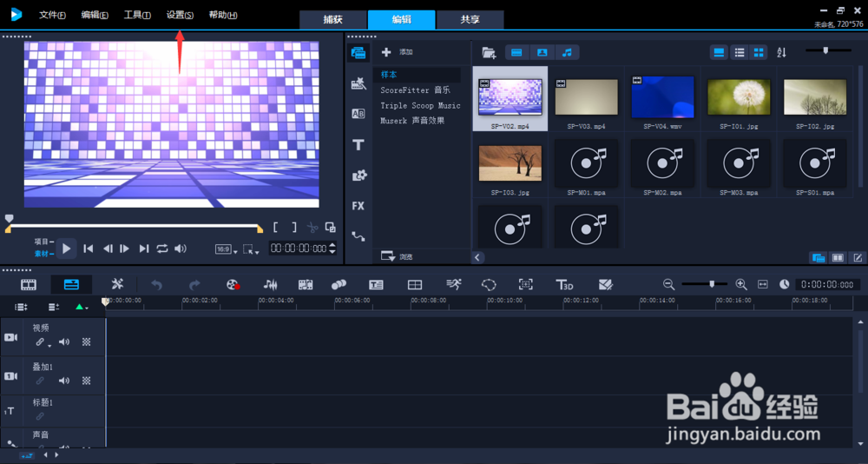Open the 设置 menu

click(180, 15)
